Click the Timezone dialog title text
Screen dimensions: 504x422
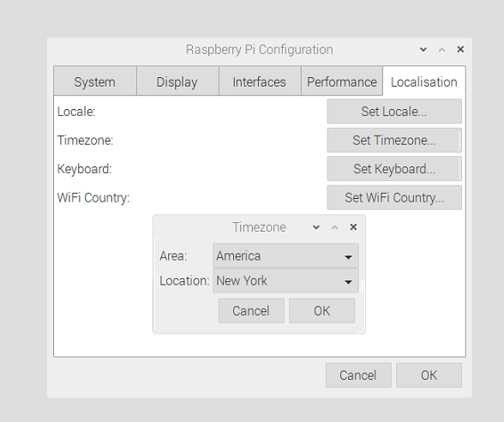pos(259,227)
